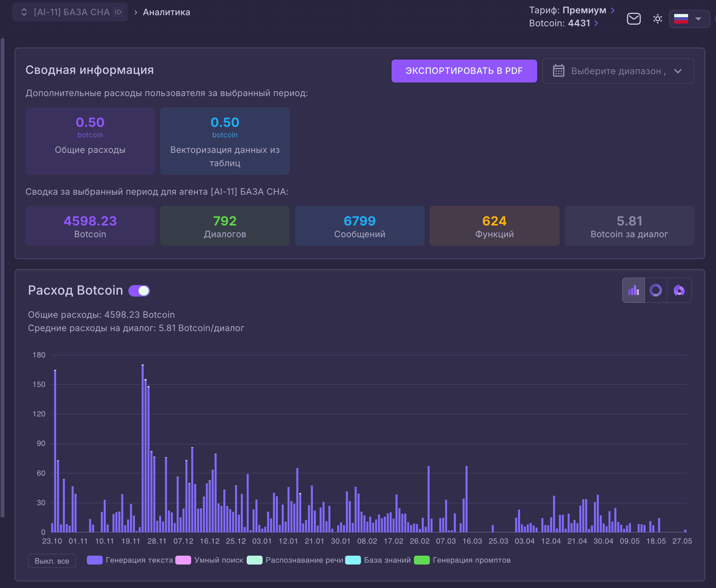The width and height of the screenshot is (716, 588).
Task: Click the chevron after Botcoin 4431
Action: [x=596, y=23]
